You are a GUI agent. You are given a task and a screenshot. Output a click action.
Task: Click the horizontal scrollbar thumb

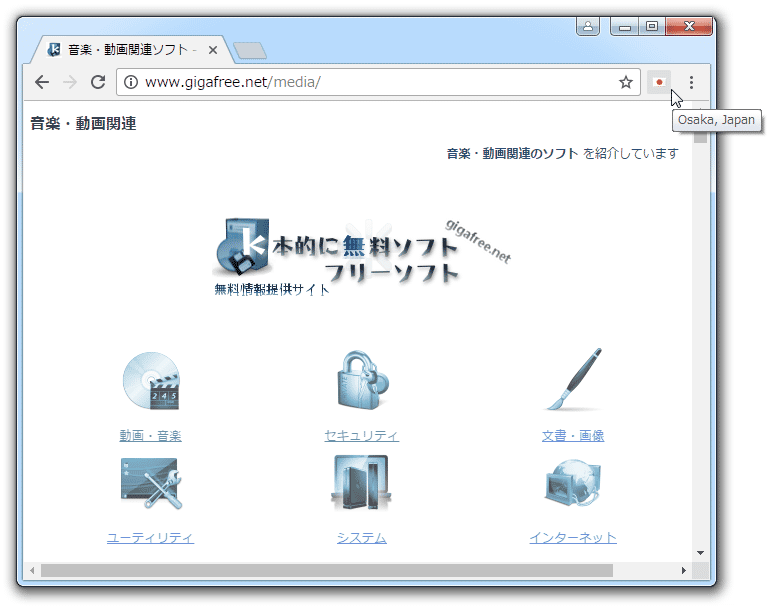coord(326,571)
